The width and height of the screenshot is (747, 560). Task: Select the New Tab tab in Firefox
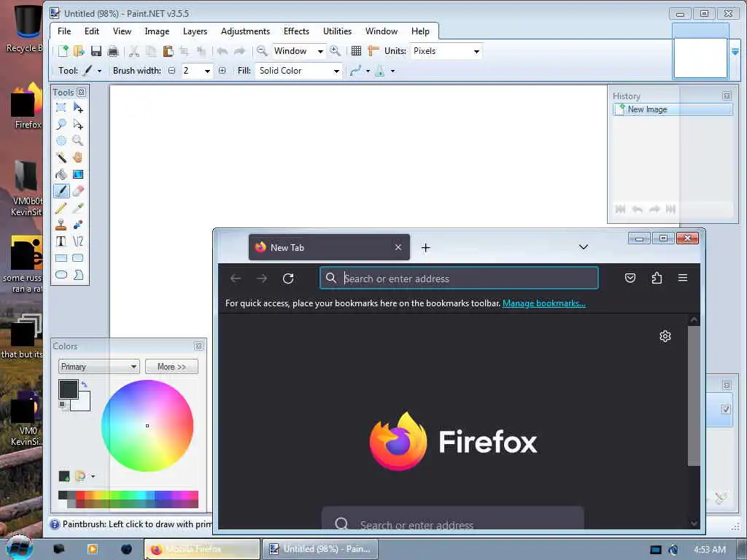click(329, 247)
